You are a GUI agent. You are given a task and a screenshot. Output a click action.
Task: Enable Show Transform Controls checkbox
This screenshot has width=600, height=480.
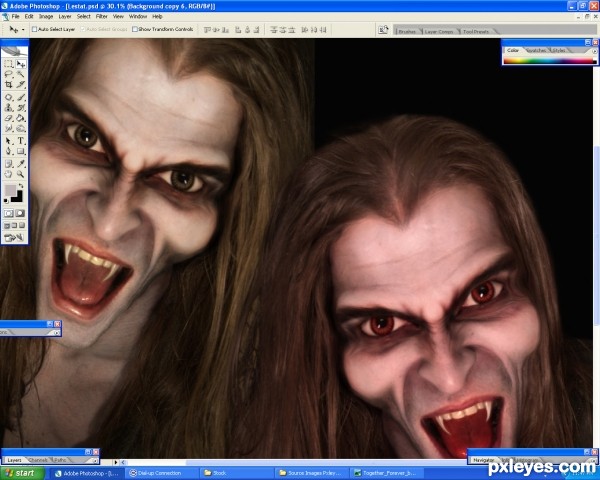pos(135,29)
